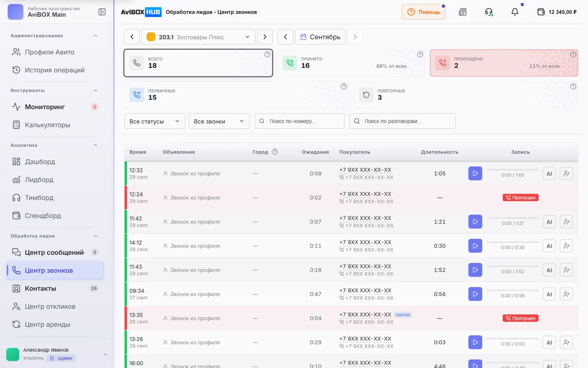Open the 203.1 Зоотовары Плюс profile dropdown
The image size is (588, 368).
[198, 37]
